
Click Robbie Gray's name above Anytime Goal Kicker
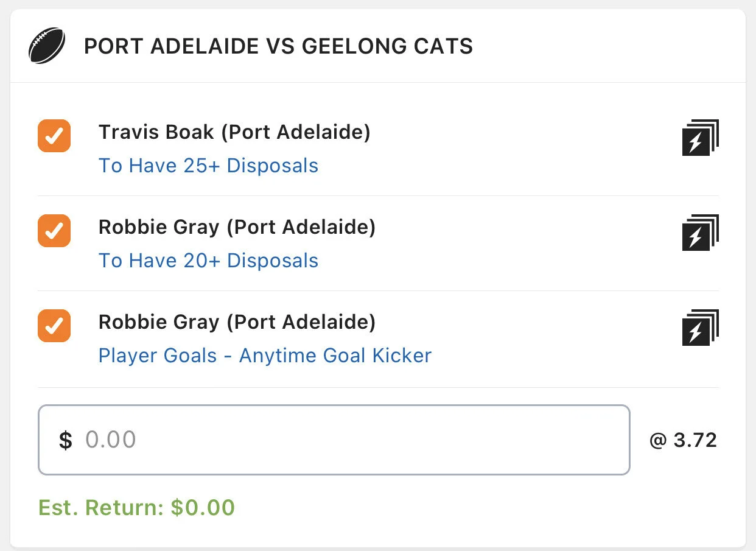pos(237,322)
